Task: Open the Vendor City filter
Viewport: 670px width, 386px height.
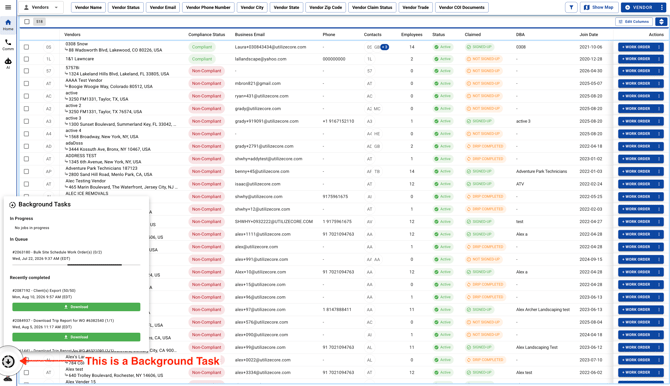Action: coord(252,7)
